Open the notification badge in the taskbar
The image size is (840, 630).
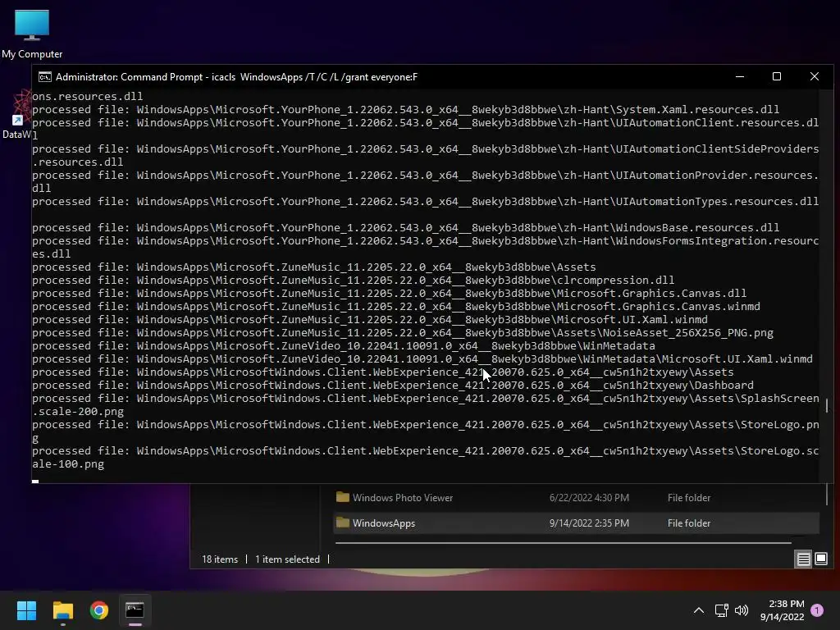pyautogui.click(x=817, y=610)
